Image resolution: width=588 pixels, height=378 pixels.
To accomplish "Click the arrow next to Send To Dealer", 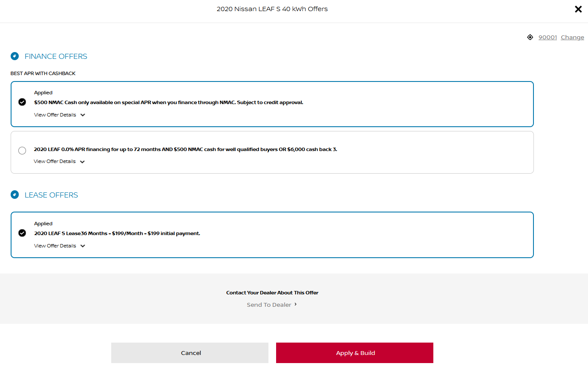I will pyautogui.click(x=295, y=304).
